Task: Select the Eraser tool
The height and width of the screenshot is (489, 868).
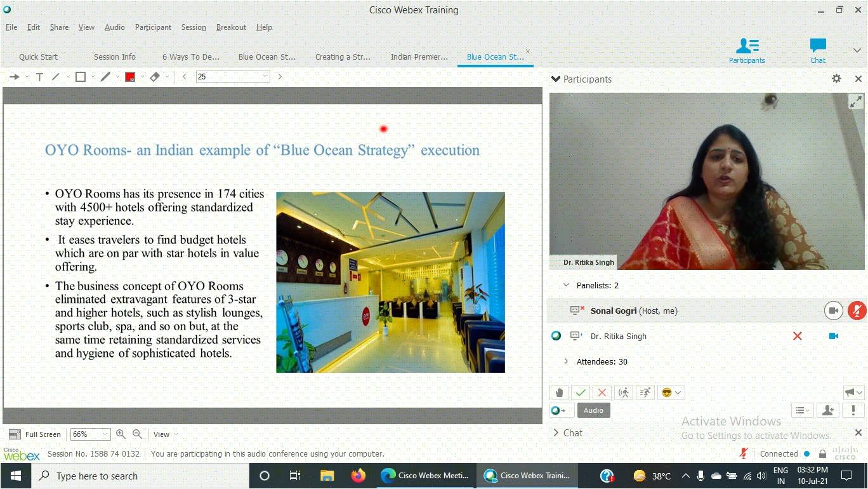Action: (x=155, y=77)
